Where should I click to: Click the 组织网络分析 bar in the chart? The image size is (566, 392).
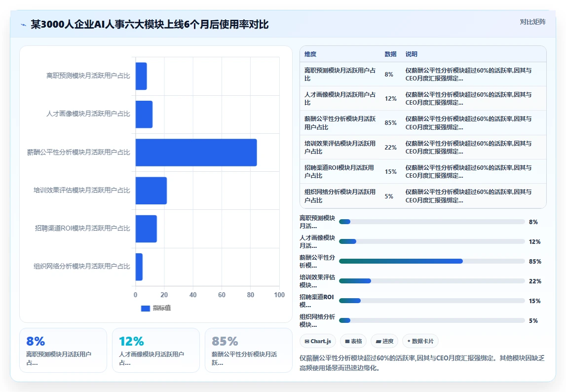pos(139,267)
